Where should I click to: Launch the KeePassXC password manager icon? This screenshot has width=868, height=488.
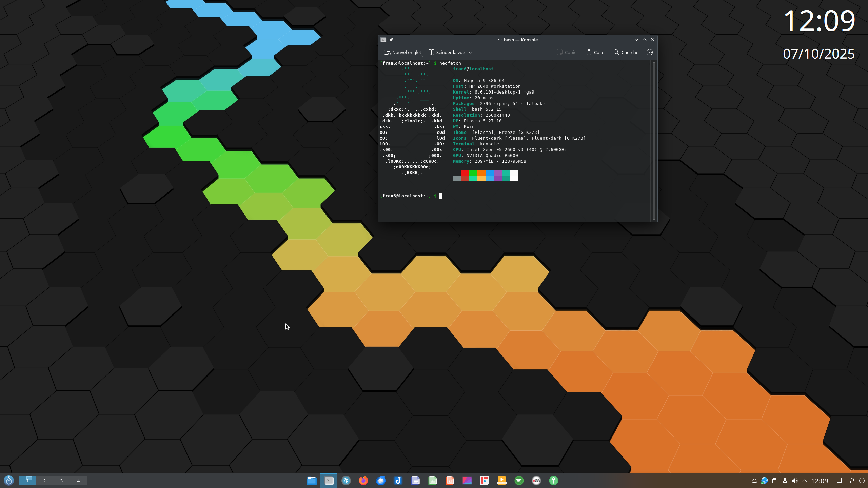[554, 480]
